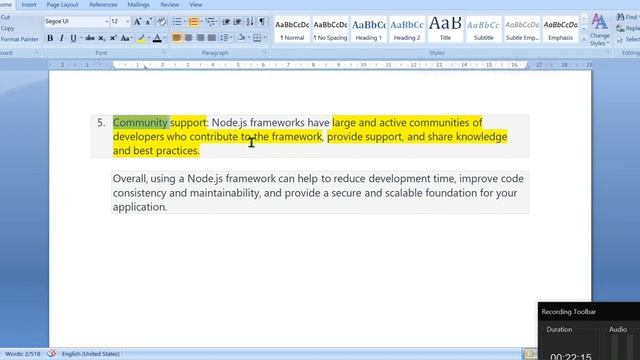
Task: Click the Clear Formatting icon
Action: (162, 22)
